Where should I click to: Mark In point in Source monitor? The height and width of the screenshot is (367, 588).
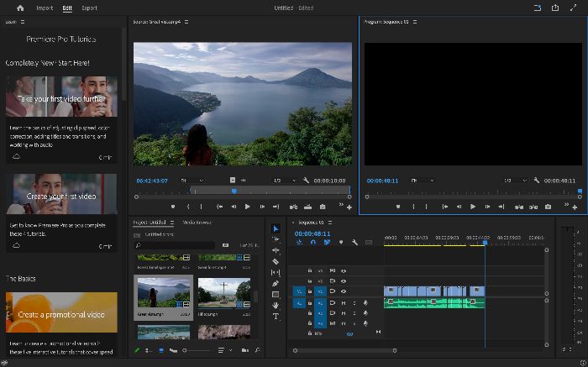pos(188,207)
